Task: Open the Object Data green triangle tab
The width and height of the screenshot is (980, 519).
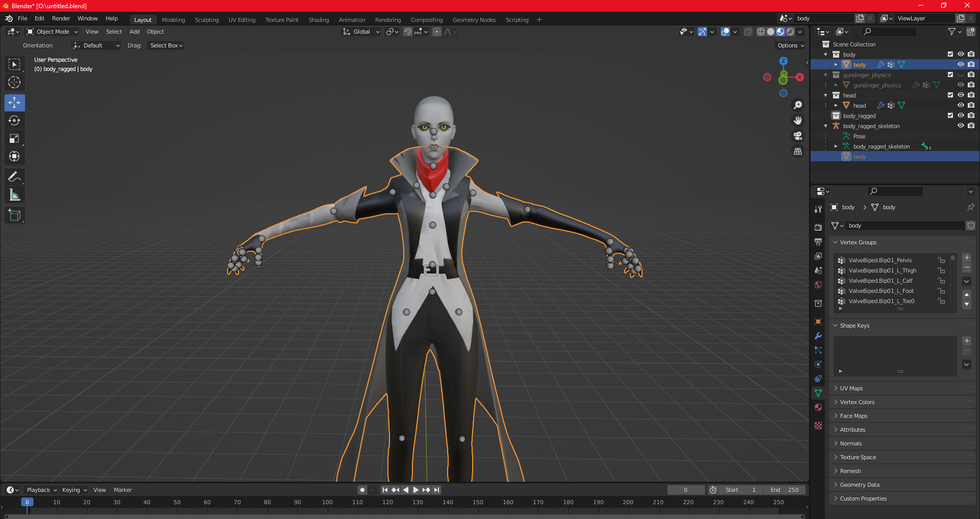Action: [818, 393]
